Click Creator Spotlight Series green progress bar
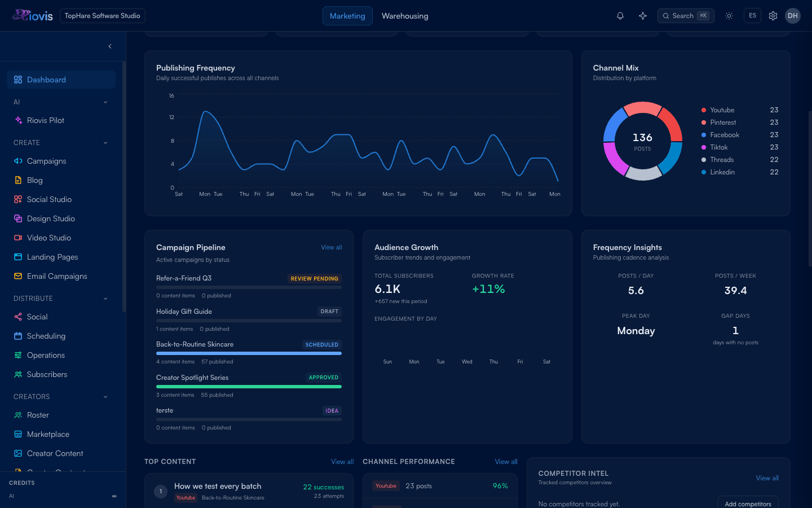 tap(249, 387)
